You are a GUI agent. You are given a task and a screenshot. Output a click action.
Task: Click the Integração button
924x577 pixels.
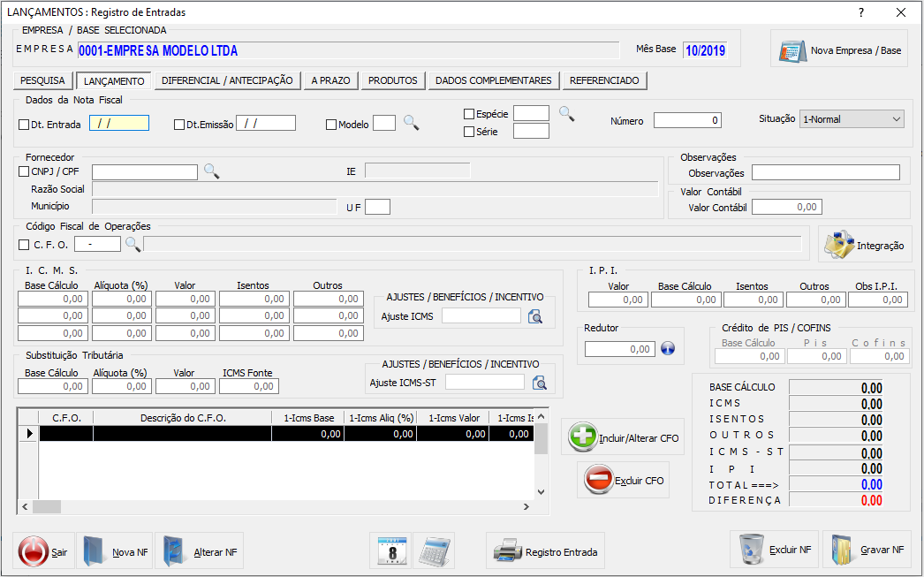click(x=865, y=245)
